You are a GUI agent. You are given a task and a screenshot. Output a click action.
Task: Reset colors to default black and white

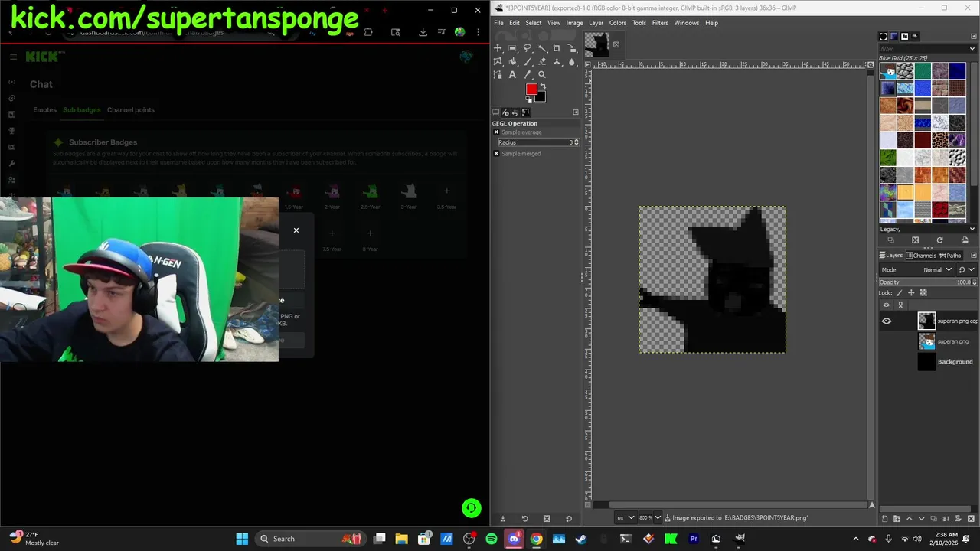coord(528,99)
